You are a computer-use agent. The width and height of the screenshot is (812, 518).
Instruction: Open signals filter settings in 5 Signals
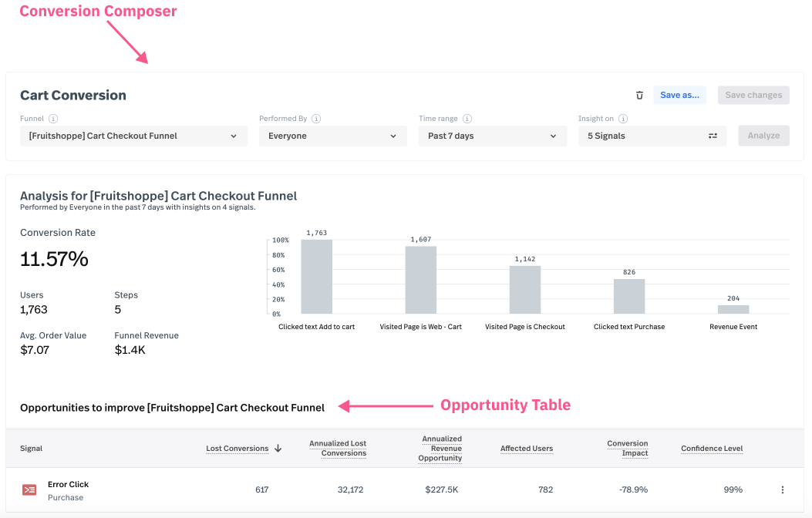point(713,136)
